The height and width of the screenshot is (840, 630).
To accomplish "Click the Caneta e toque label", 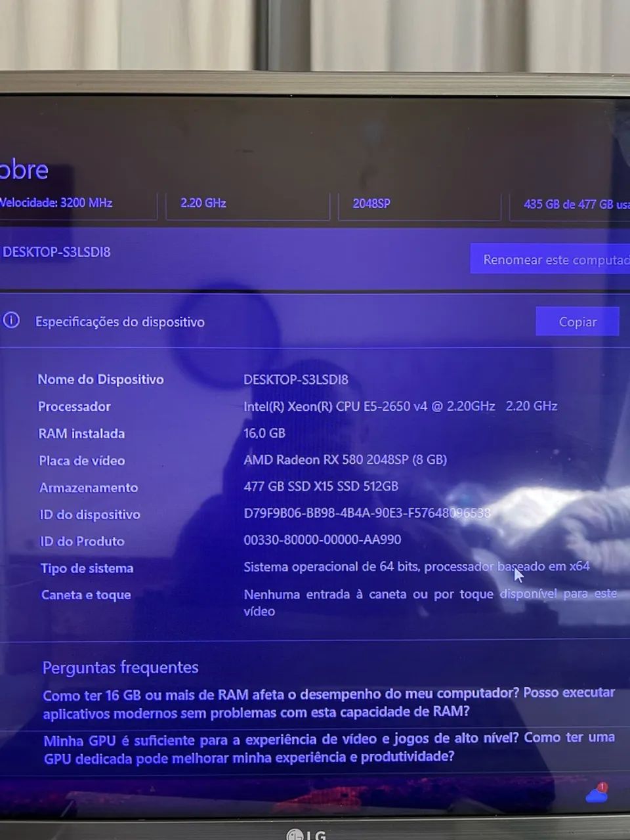I will pyautogui.click(x=86, y=595).
